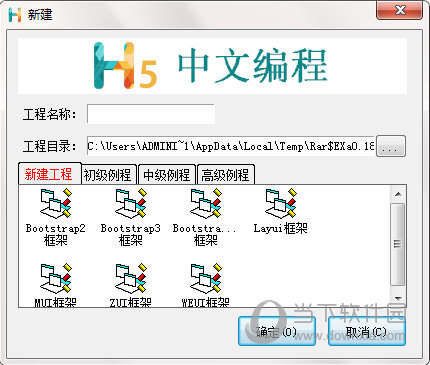
Task: Focus the 工程名称 input field
Action: tap(151, 114)
